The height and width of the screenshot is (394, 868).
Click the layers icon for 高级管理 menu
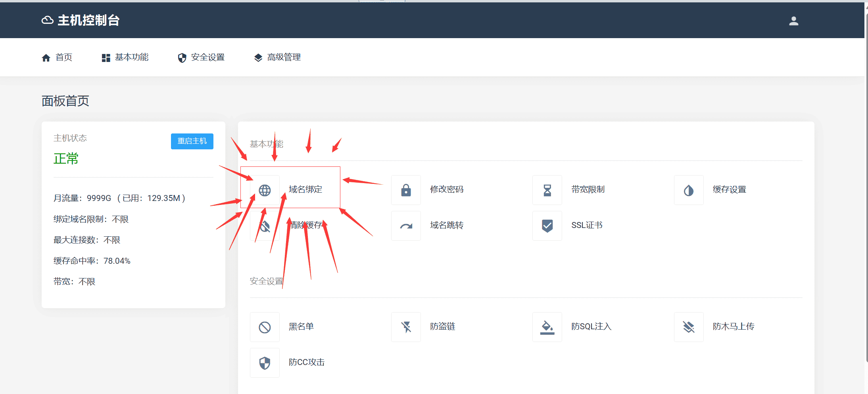(x=258, y=58)
